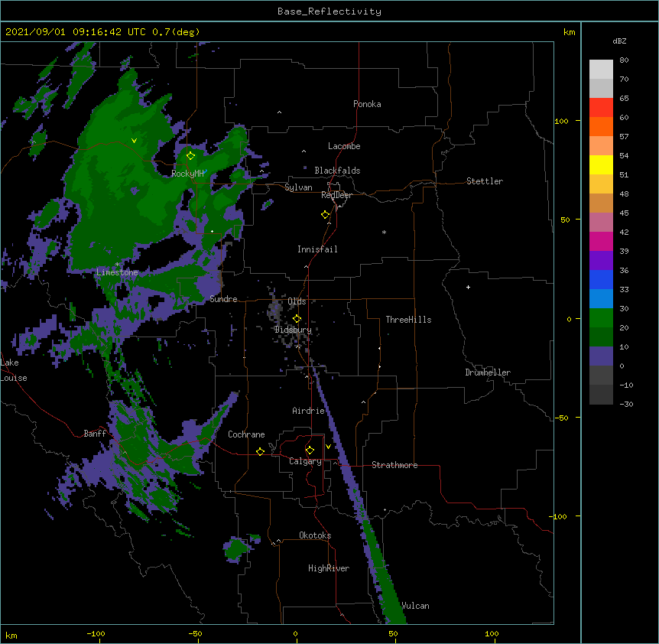659x644 pixels.
Task: Click the Innisfail city label
Action: 317,249
